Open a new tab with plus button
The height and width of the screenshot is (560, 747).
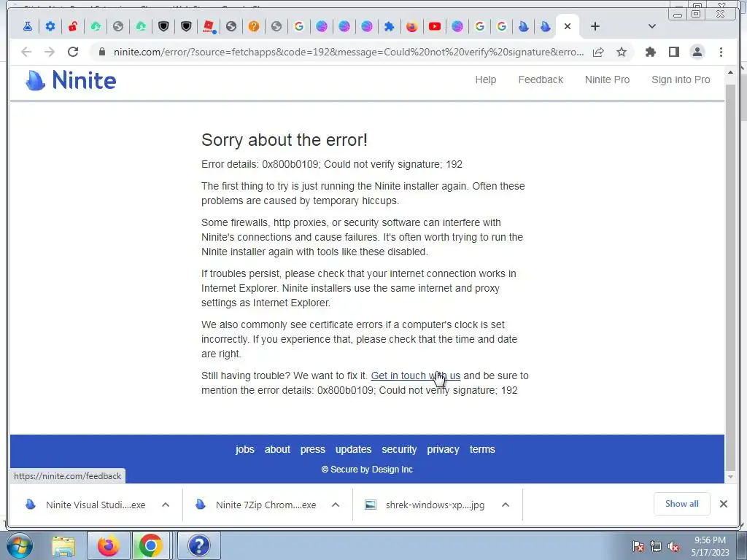coord(595,27)
